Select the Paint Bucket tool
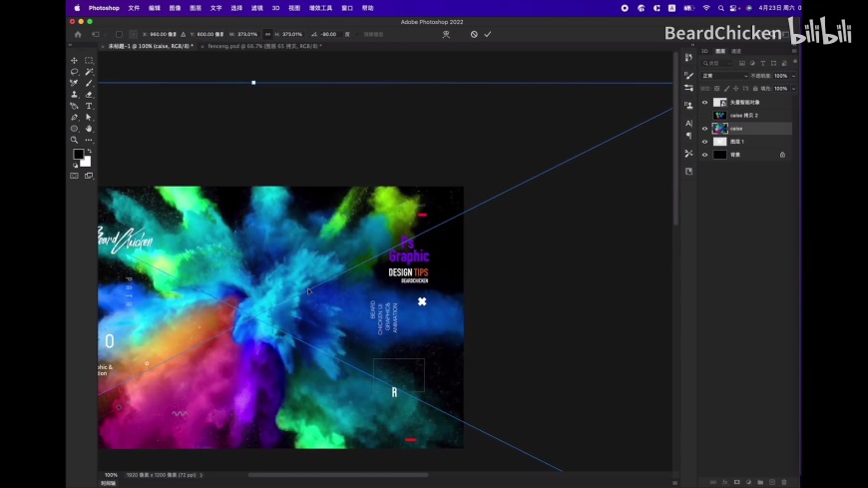This screenshot has width=868, height=488. [74, 106]
